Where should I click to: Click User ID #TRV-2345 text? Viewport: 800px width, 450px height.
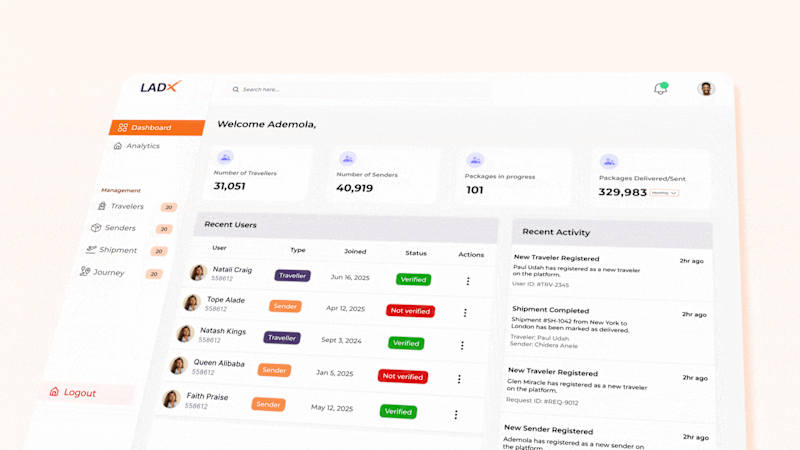tap(540, 284)
